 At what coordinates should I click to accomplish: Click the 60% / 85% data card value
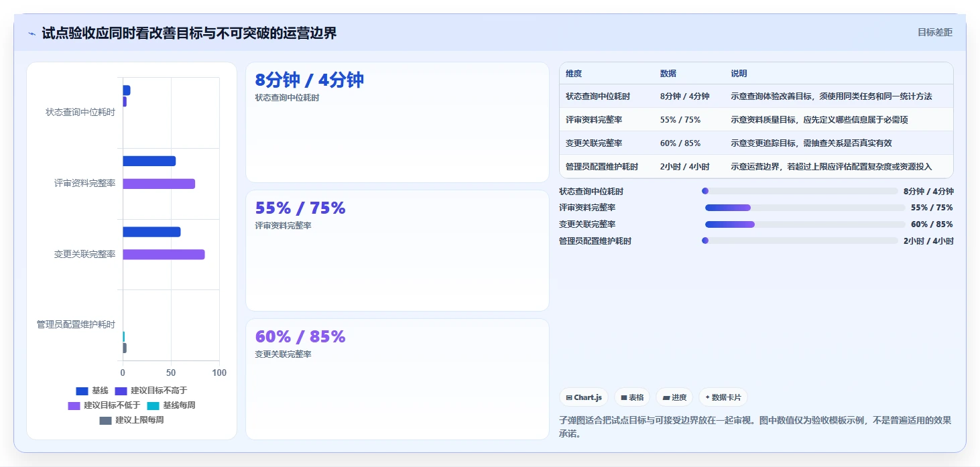300,336
